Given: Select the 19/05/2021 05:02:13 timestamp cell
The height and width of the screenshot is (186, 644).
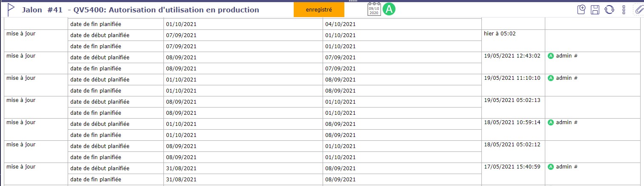Looking at the screenshot, I should 512,100.
